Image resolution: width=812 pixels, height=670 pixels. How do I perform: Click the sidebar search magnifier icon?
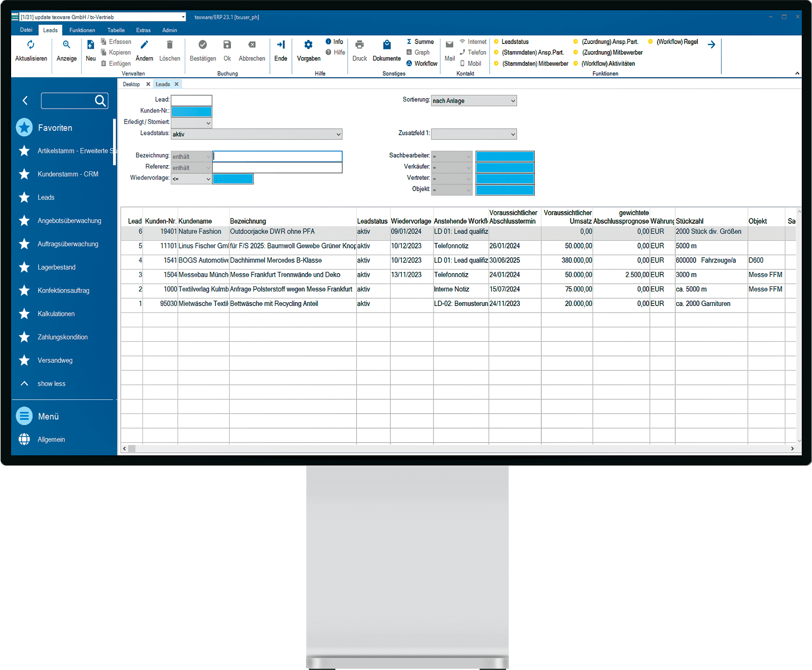coord(100,101)
